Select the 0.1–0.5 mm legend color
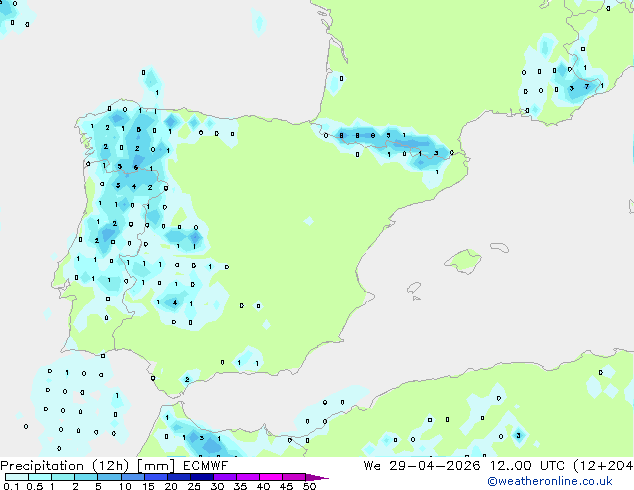 point(17,477)
